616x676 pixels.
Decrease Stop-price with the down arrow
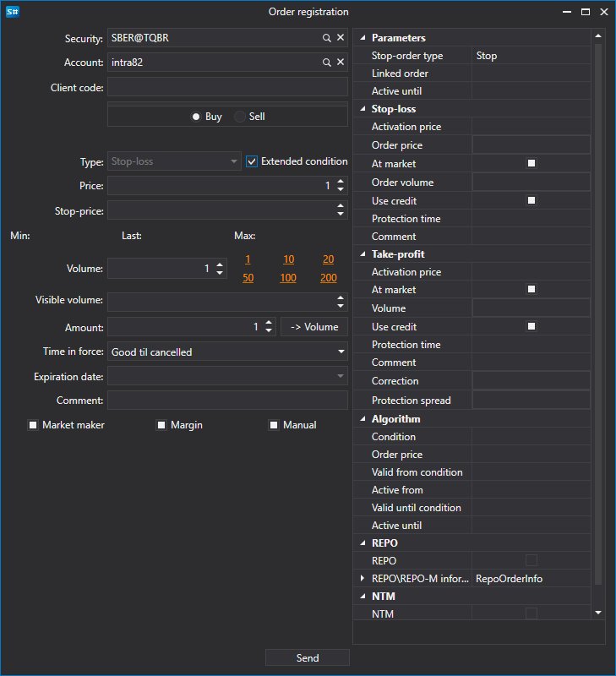341,214
